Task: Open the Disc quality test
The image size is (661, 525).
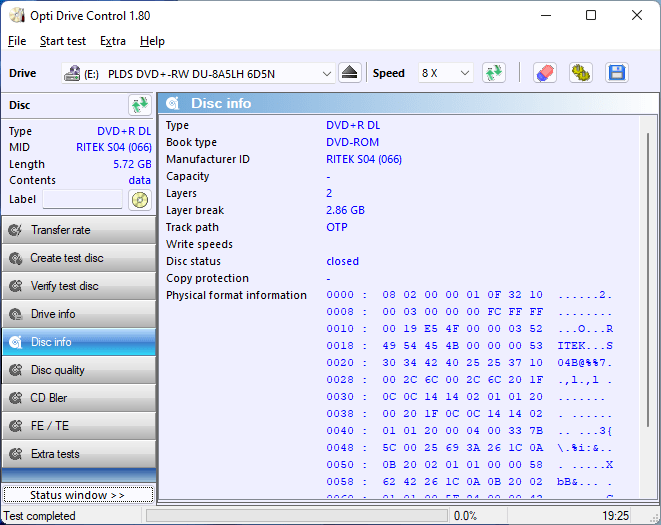Action: 78,370
